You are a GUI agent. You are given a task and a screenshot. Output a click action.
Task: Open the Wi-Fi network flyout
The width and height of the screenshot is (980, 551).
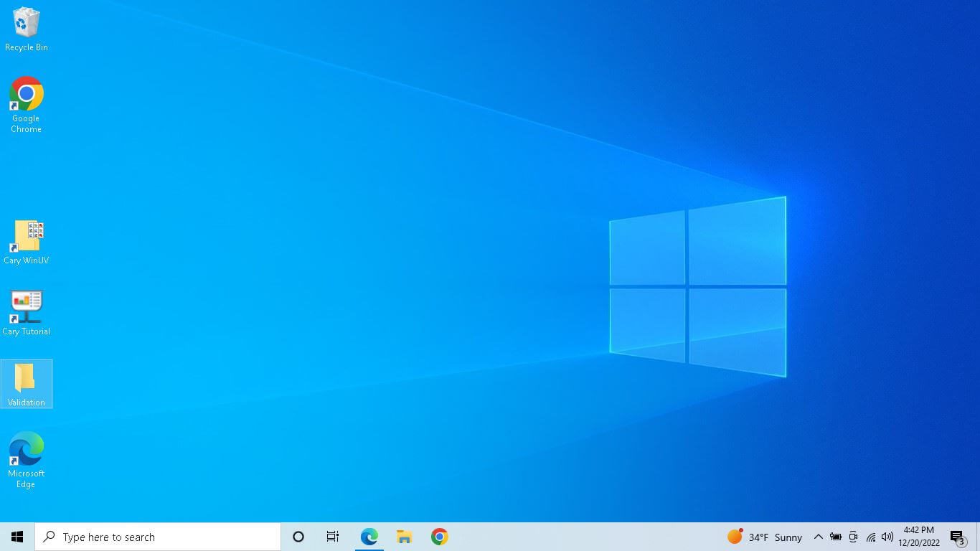click(x=870, y=537)
